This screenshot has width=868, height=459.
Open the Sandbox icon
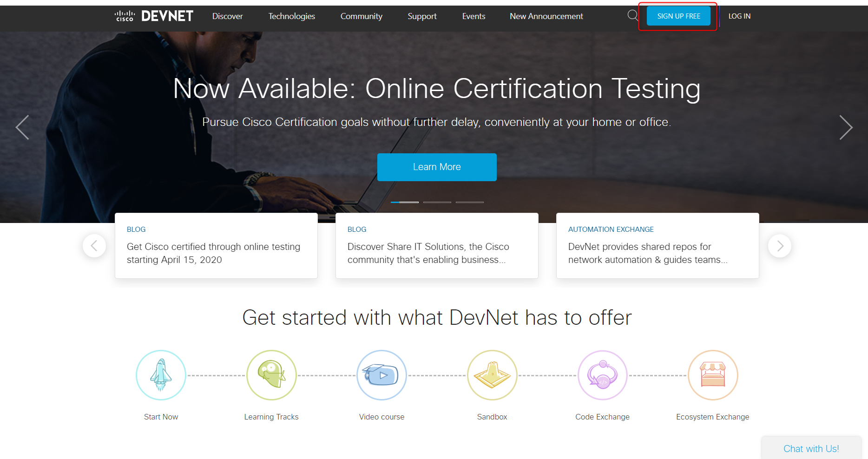[x=492, y=375]
